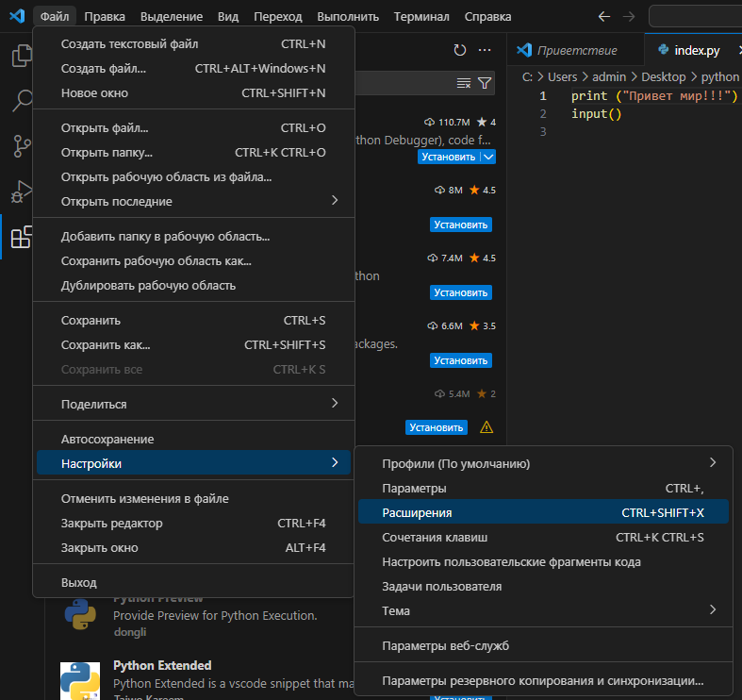The width and height of the screenshot is (742, 700).
Task: Choose Сохранить рабочую область как...
Action: coord(193,261)
